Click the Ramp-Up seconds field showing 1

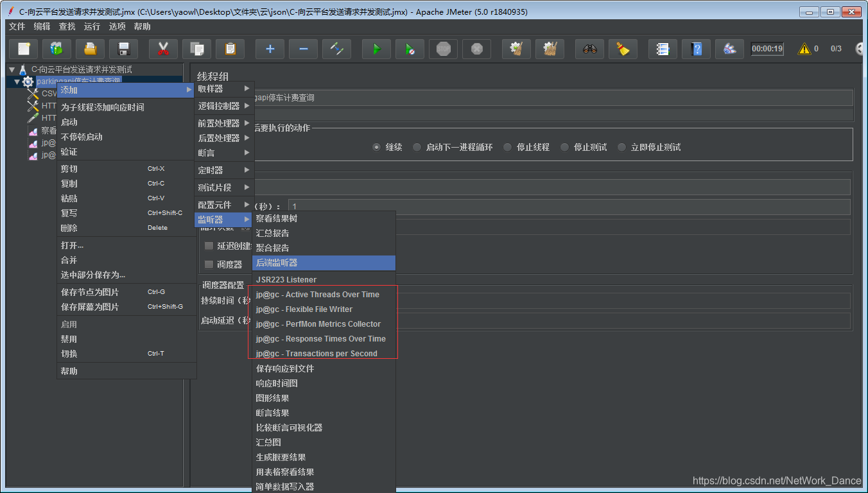pyautogui.click(x=569, y=207)
